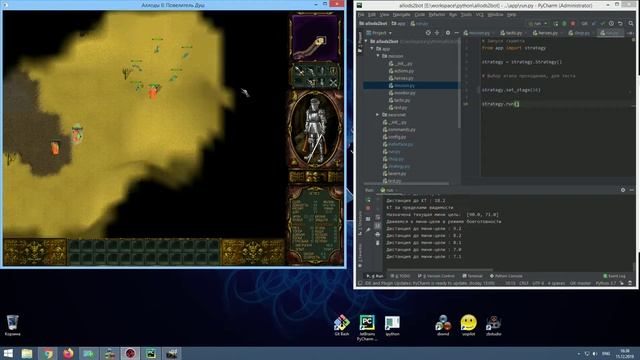Screen dimensions: 640x360
Task: Click the UTF-8 encoding status widget
Action: [x=538, y=283]
